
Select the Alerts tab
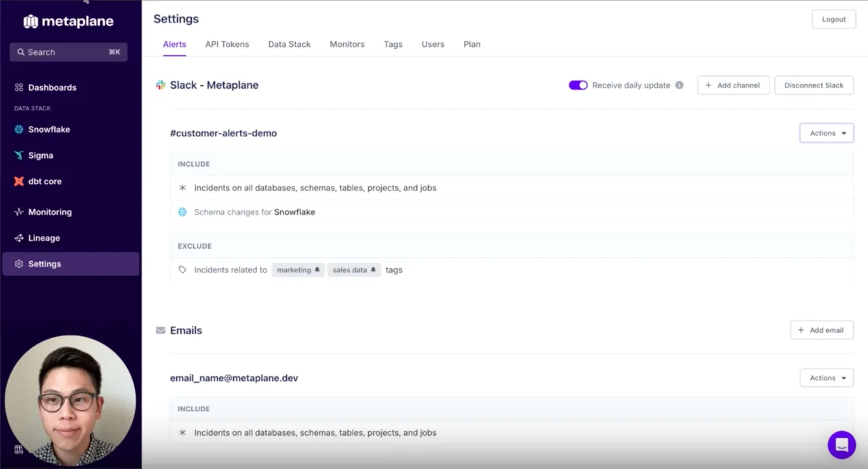(x=174, y=44)
